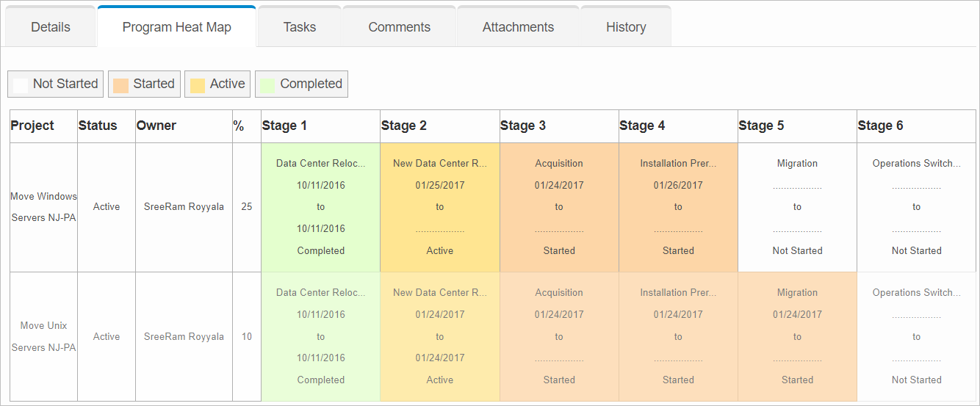
Task: Switch to the Tasks tab
Action: point(299,27)
